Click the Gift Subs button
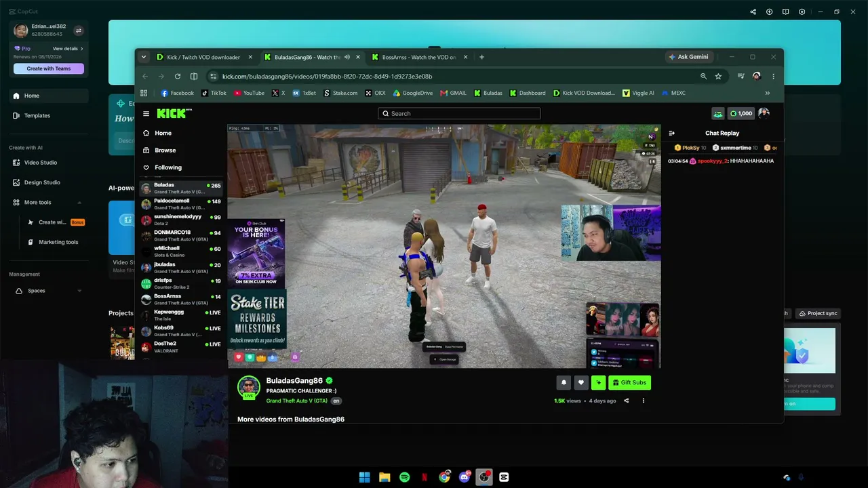Viewport: 868px width, 488px height. [629, 383]
